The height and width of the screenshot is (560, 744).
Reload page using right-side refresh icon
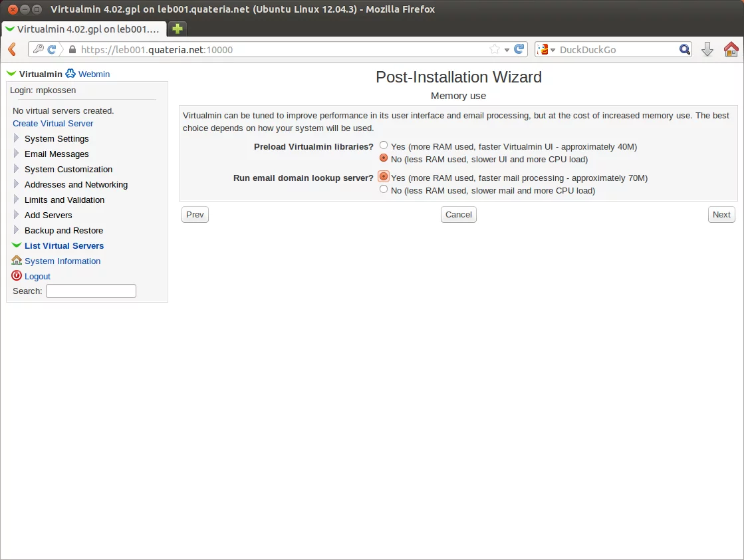coord(519,49)
